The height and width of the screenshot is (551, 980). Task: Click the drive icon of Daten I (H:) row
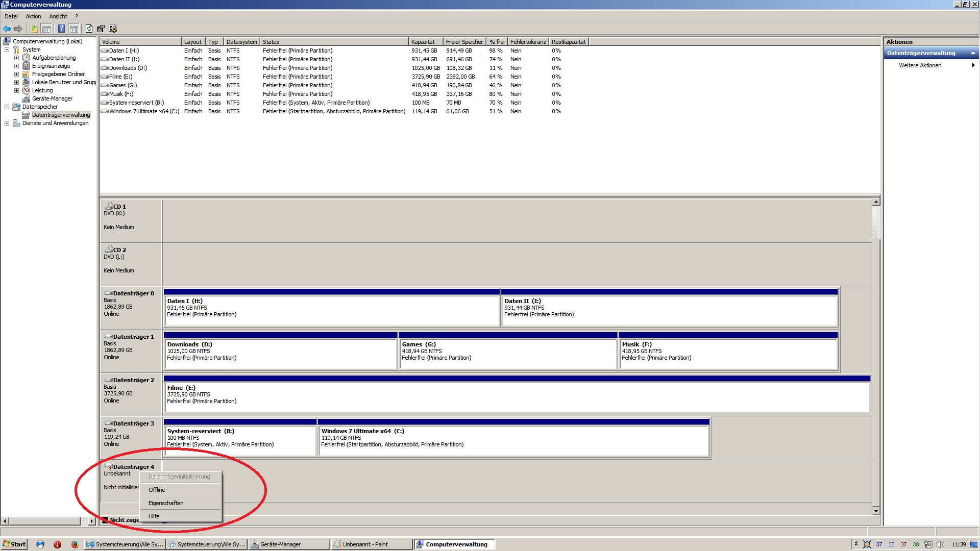(105, 51)
